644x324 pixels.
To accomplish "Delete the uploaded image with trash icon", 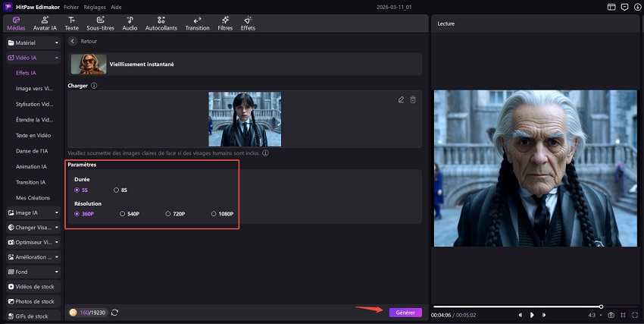I will tap(413, 99).
